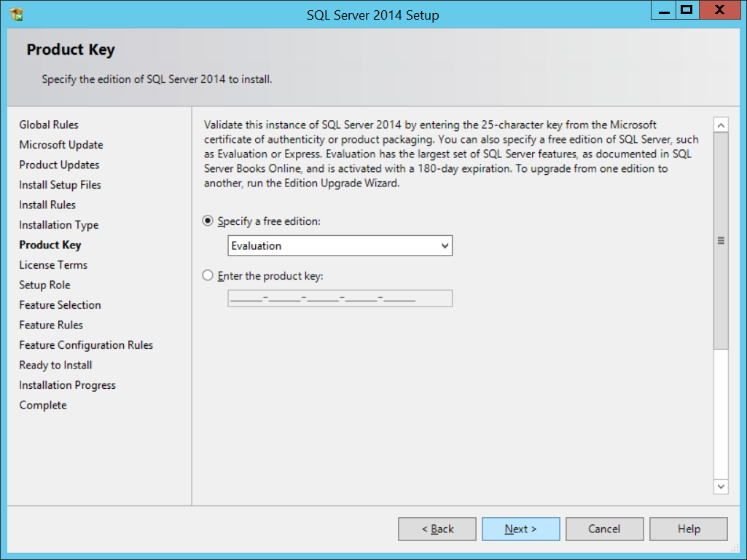The image size is (747, 560).
Task: Close the SQL Server 2014 Setup window
Action: 719,11
